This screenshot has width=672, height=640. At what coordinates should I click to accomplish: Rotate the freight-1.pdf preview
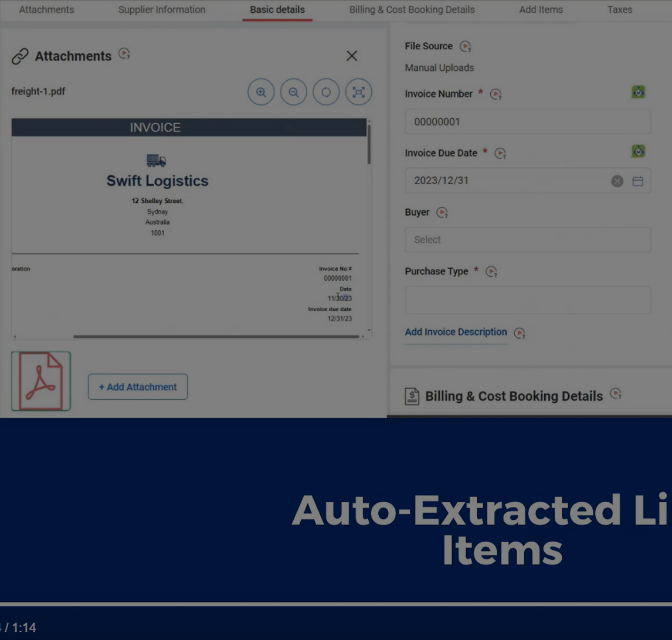point(326,93)
